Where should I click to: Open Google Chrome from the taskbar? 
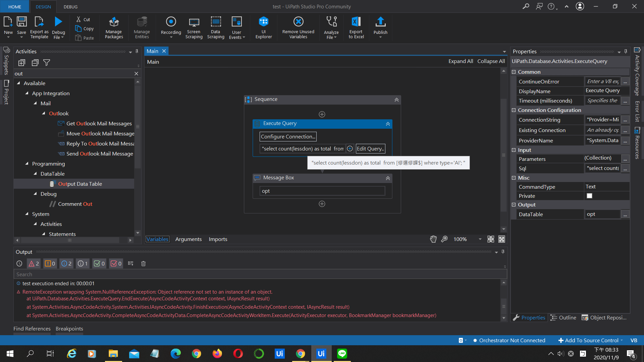pyautogui.click(x=196, y=354)
